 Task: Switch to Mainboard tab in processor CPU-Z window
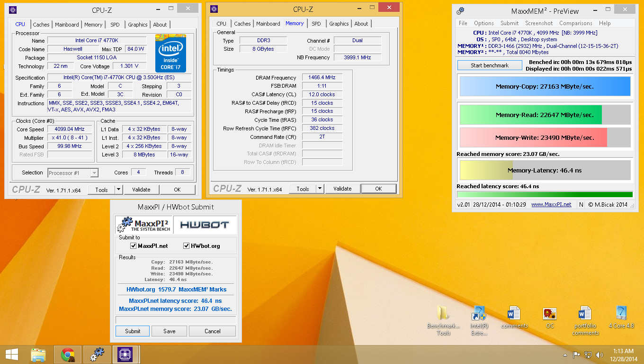point(67,25)
